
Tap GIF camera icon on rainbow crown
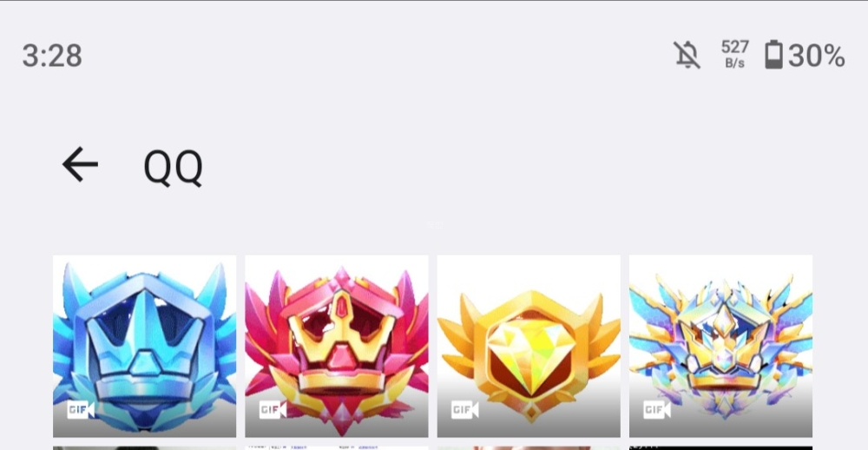coord(657,410)
